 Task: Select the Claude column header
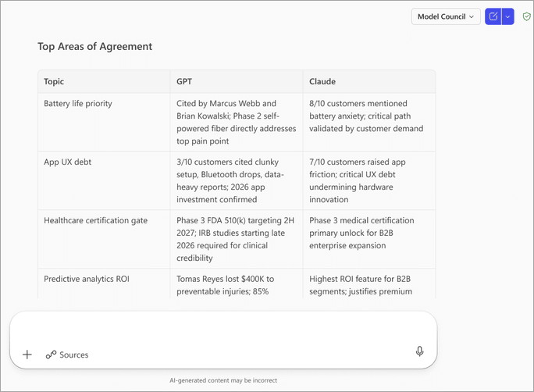coord(322,81)
